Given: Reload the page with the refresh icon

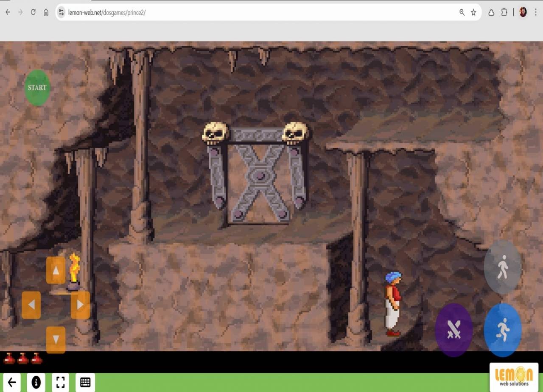Looking at the screenshot, I should coord(33,12).
